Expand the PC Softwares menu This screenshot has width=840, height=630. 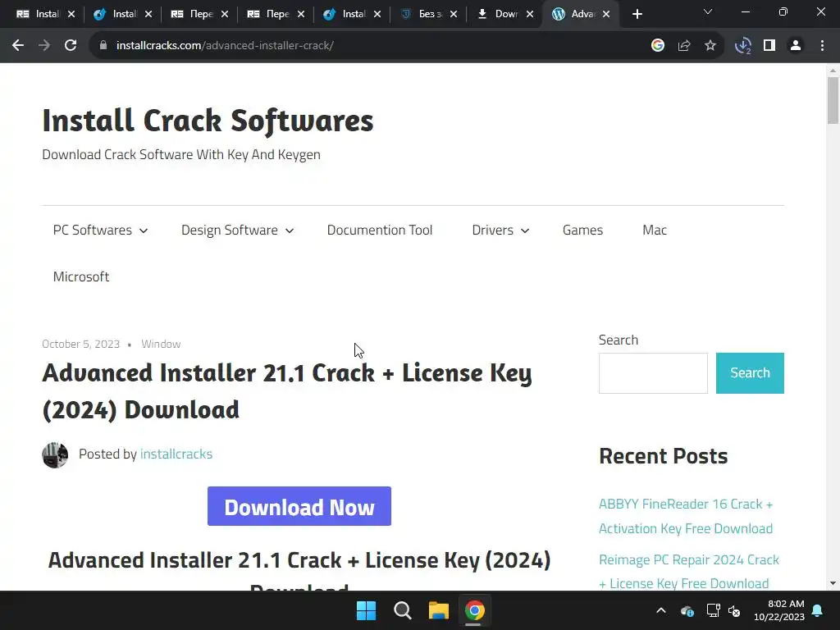pyautogui.click(x=100, y=231)
